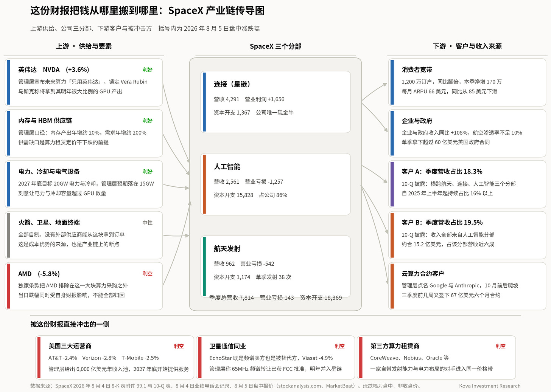Click the 消费者宽带 card heading
The width and height of the screenshot is (551, 392).
(417, 70)
